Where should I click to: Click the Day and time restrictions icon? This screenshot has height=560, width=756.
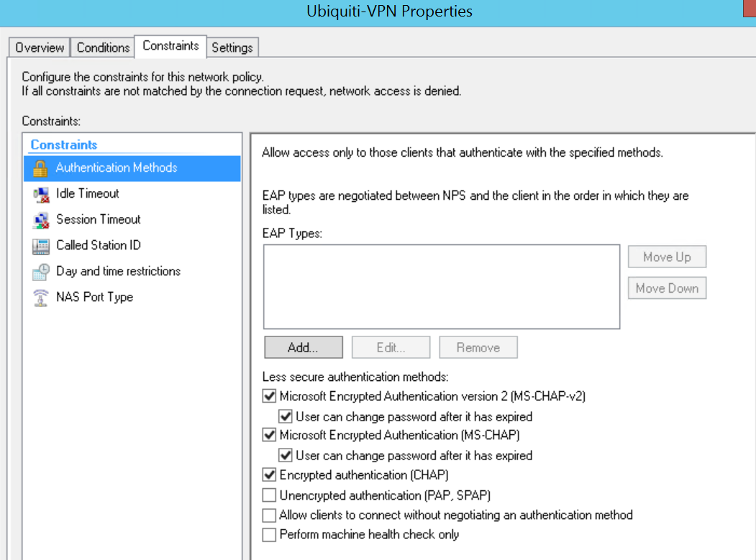(x=40, y=272)
